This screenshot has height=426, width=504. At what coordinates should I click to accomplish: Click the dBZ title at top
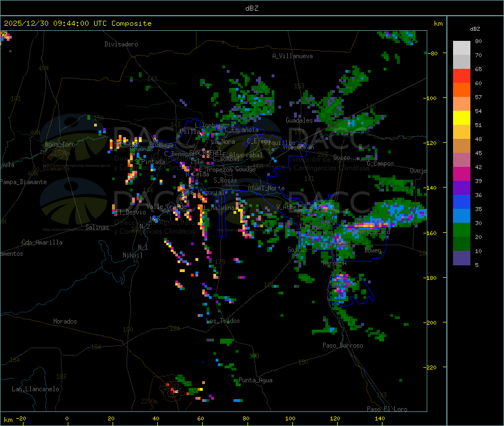[251, 8]
